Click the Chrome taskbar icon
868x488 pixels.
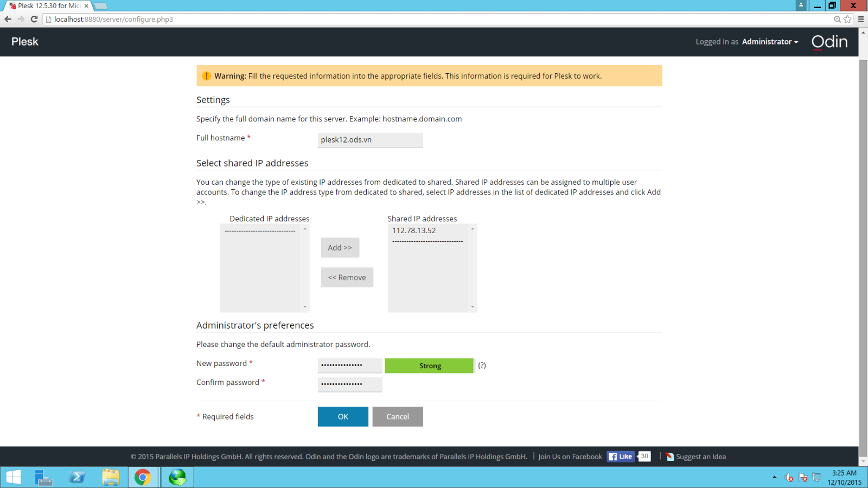pyautogui.click(x=143, y=477)
